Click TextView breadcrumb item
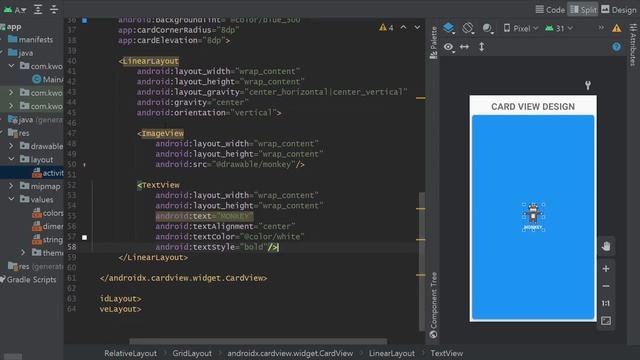This screenshot has width=640, height=360. [447, 353]
